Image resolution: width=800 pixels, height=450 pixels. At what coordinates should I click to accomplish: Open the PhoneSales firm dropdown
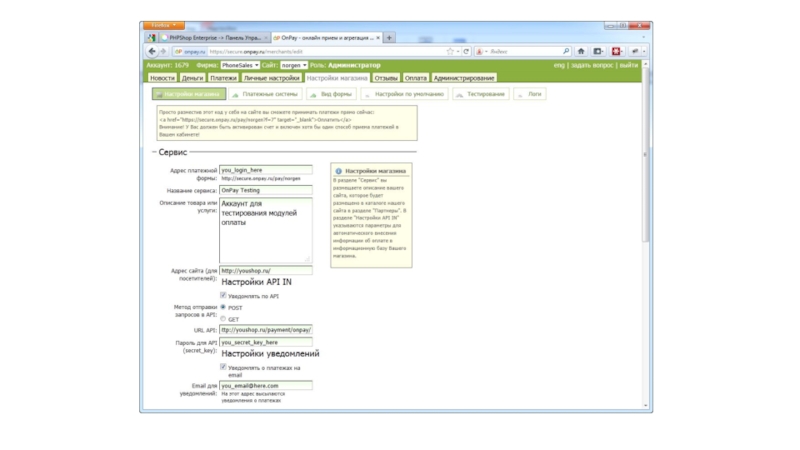(x=240, y=65)
